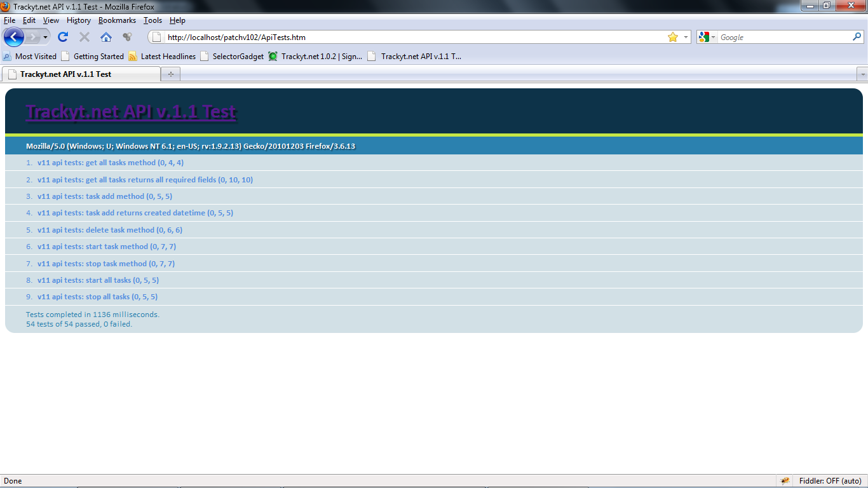Open the back/forward history dropdown arrow
The width and height of the screenshot is (868, 488).
(45, 37)
